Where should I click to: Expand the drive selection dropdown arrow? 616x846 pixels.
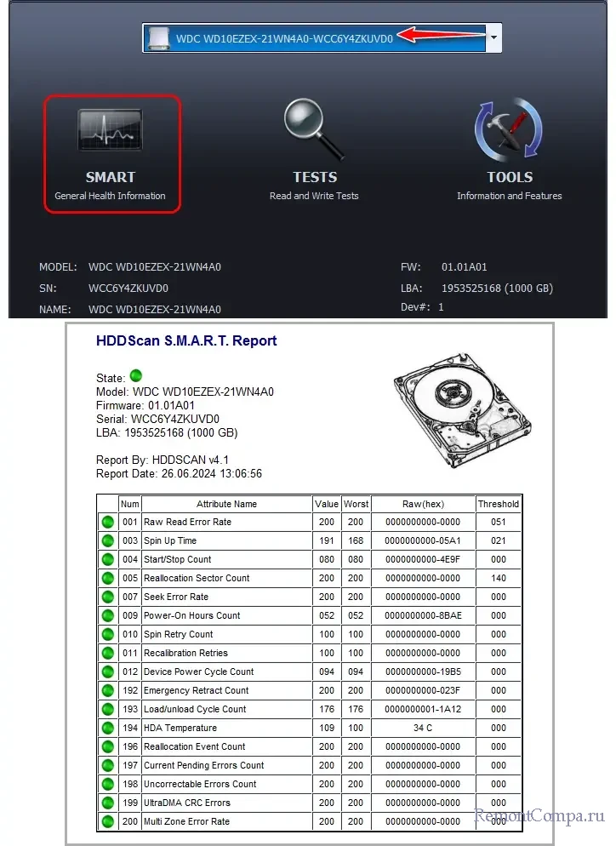[x=493, y=38]
